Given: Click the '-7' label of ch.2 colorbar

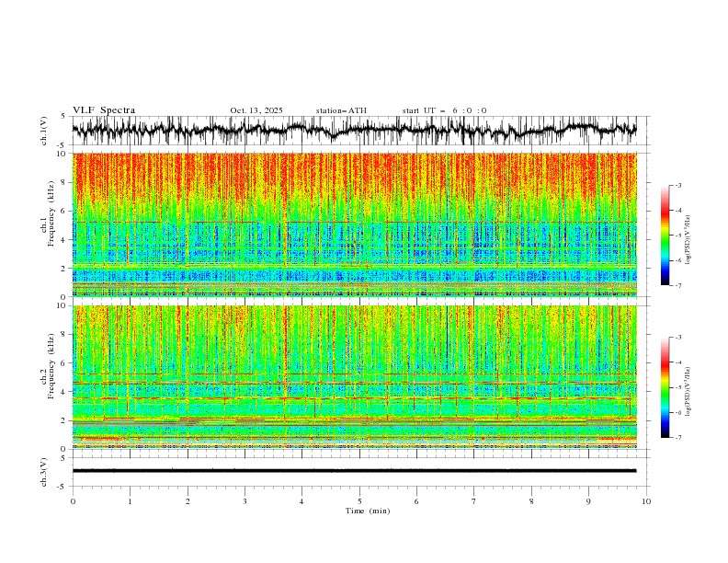Looking at the screenshot, I should (x=677, y=438).
